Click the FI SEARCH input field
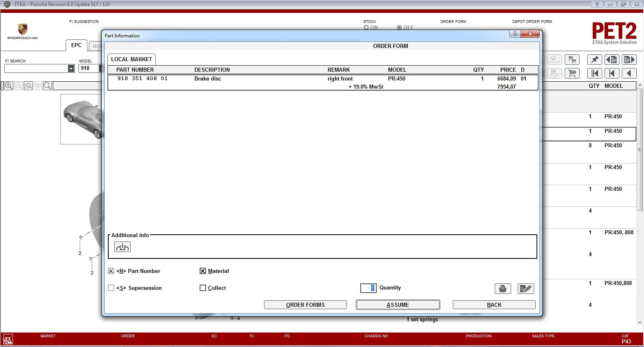Viewport: 644px width, 347px height. (36, 68)
